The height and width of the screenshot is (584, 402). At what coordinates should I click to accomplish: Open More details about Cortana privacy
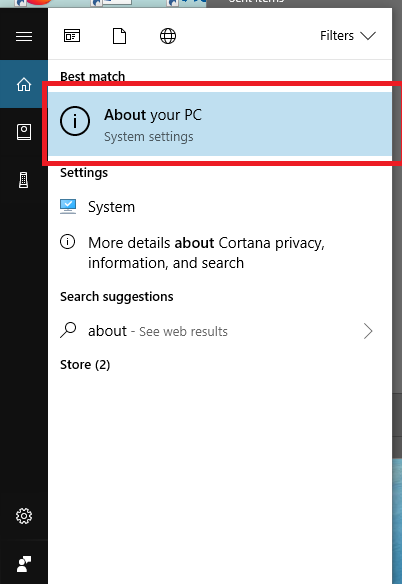point(220,253)
